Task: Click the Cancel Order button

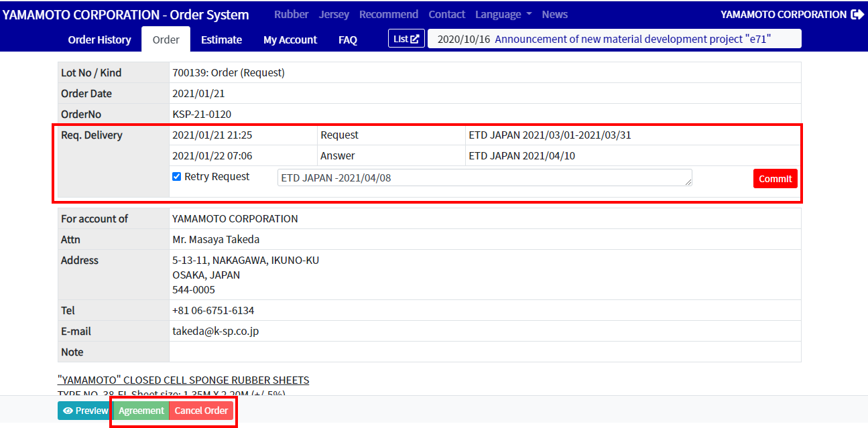Action: click(x=201, y=411)
